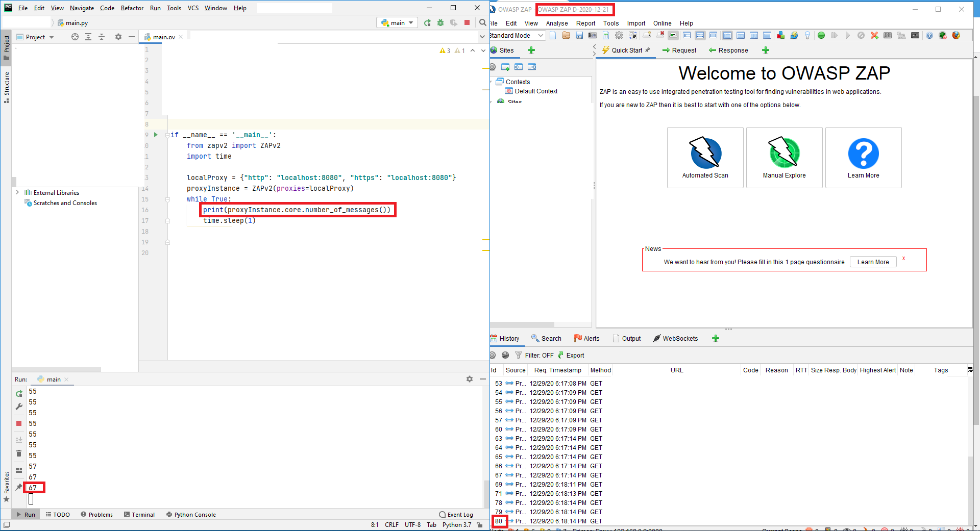Save the ZAP session using the disk icon
980x531 pixels.
[579, 35]
